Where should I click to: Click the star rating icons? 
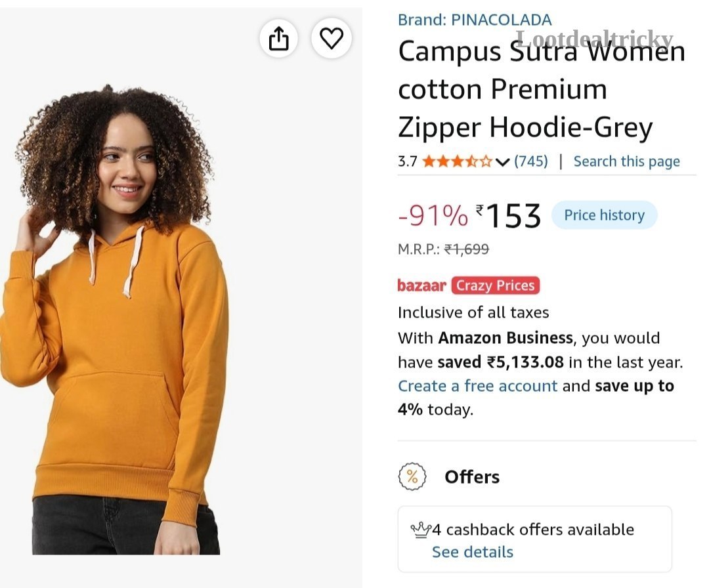pyautogui.click(x=457, y=161)
